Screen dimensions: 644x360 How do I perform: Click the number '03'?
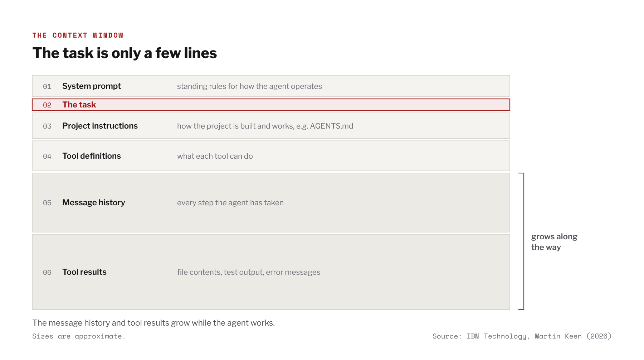(47, 126)
